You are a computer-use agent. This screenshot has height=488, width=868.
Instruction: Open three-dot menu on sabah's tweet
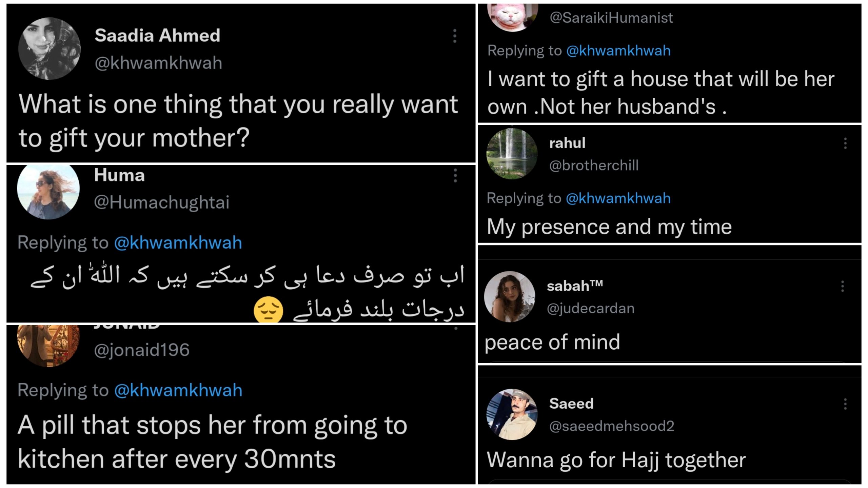pyautogui.click(x=843, y=286)
